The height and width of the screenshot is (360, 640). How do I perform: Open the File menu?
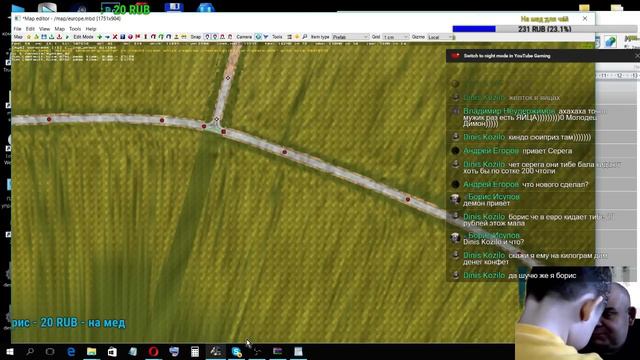point(18,29)
